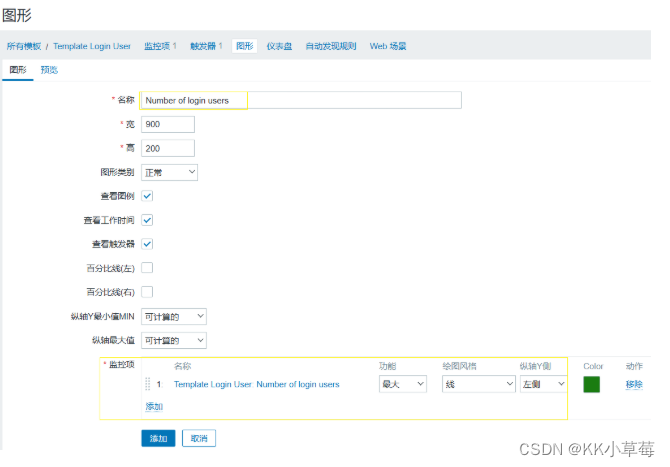Click the blue 添加 submit button
Screen dimensions: 670x467
click(158, 438)
